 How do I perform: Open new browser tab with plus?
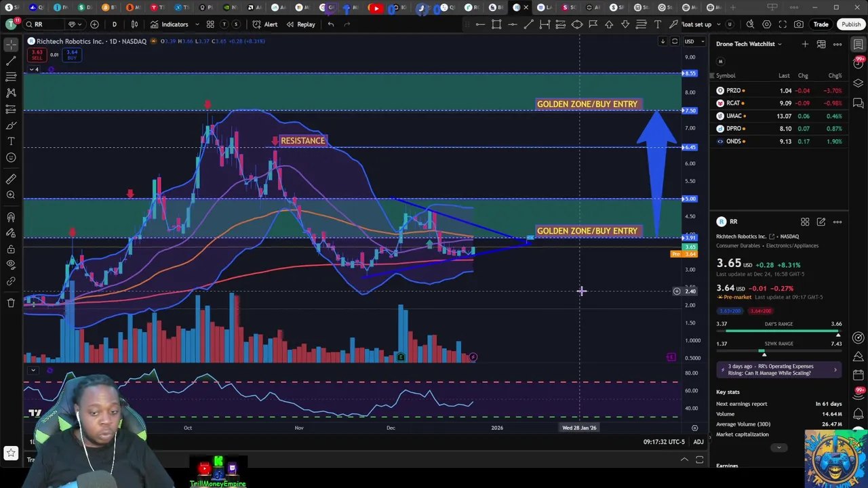click(x=732, y=7)
